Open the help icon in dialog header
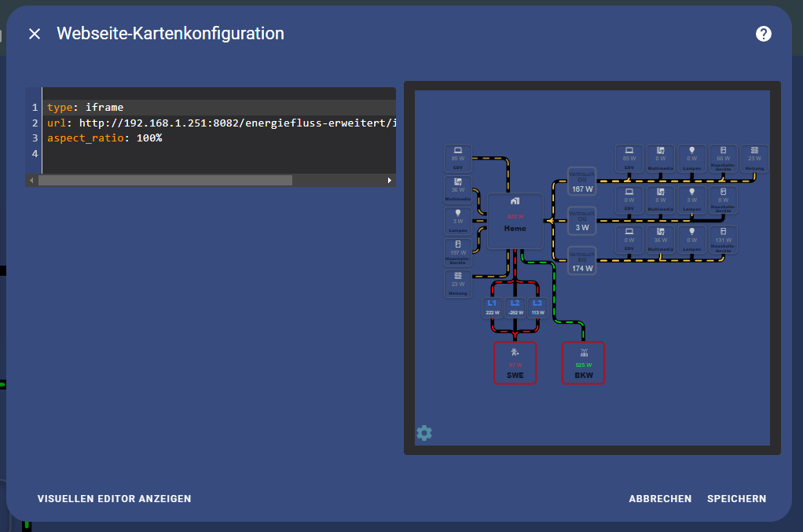803x532 pixels. (x=763, y=34)
